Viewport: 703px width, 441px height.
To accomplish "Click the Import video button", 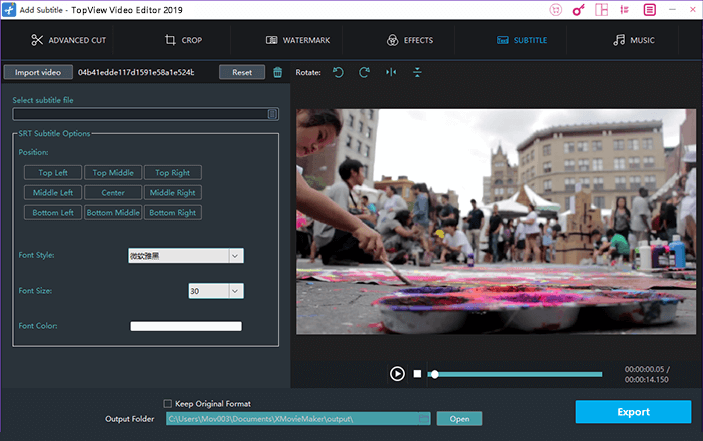I will click(x=37, y=72).
